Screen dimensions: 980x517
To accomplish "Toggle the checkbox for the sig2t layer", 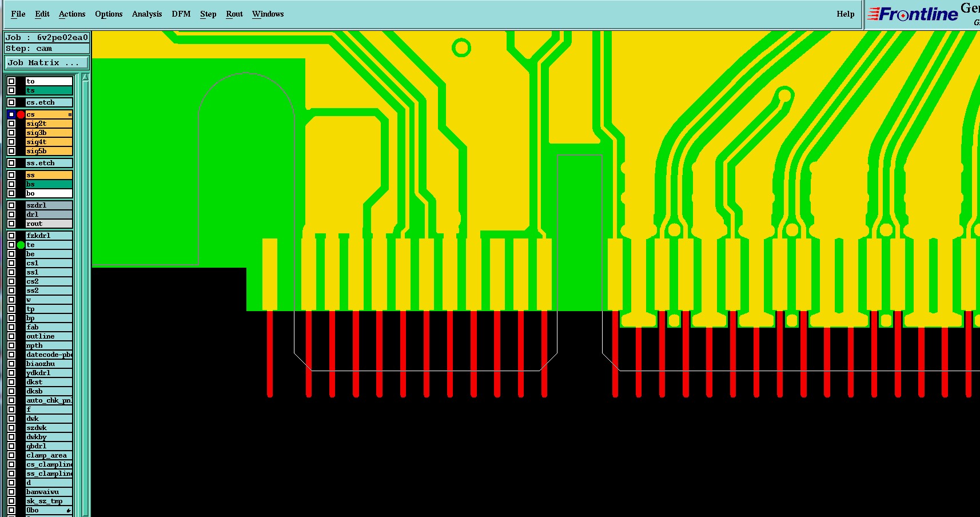I will click(11, 124).
